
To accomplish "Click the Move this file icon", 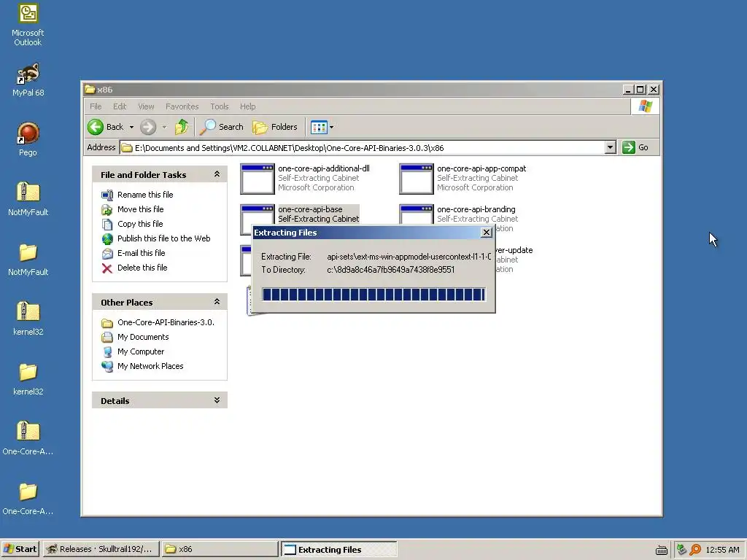I will tap(107, 209).
